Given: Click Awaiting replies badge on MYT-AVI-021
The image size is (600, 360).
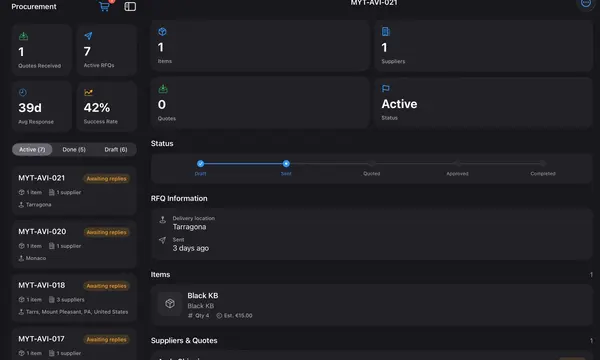Looking at the screenshot, I should point(106,179).
